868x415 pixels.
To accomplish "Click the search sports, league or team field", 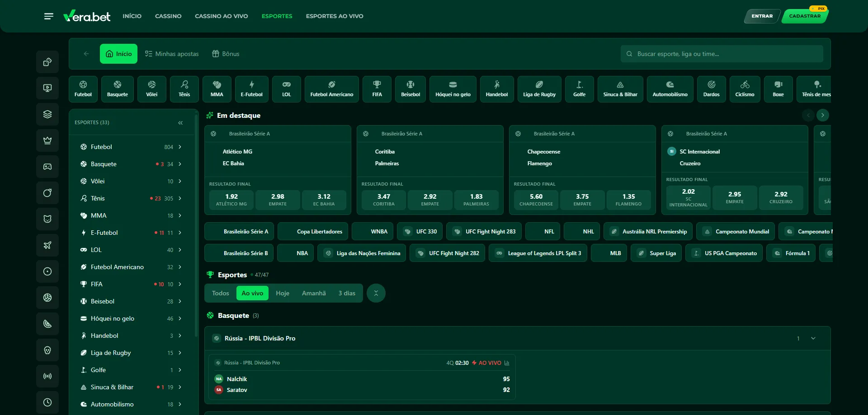I will [722, 54].
